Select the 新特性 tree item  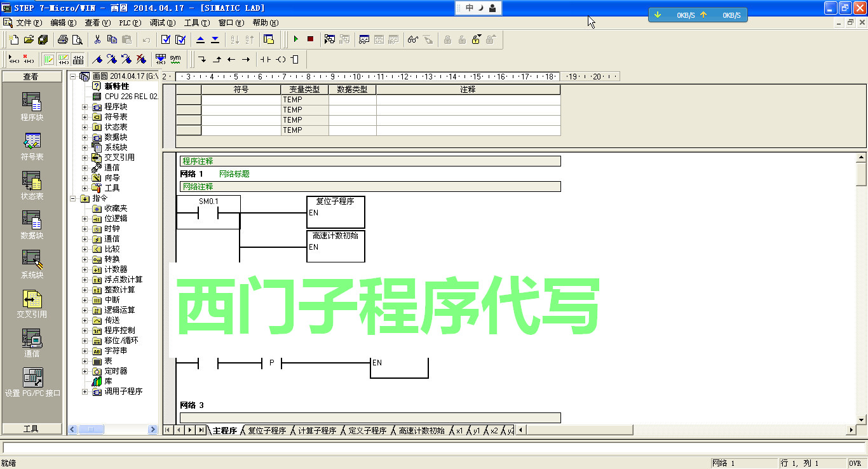click(x=116, y=86)
